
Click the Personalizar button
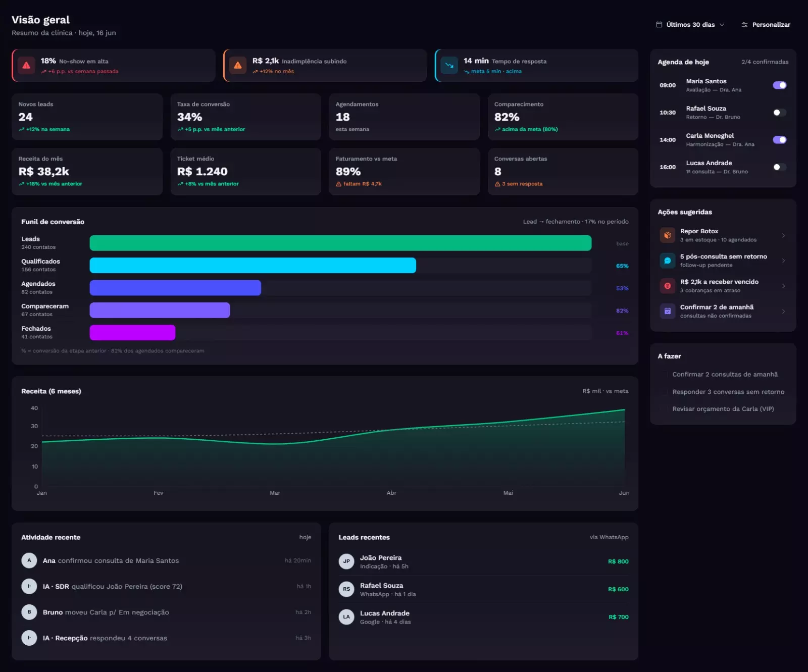pyautogui.click(x=766, y=25)
